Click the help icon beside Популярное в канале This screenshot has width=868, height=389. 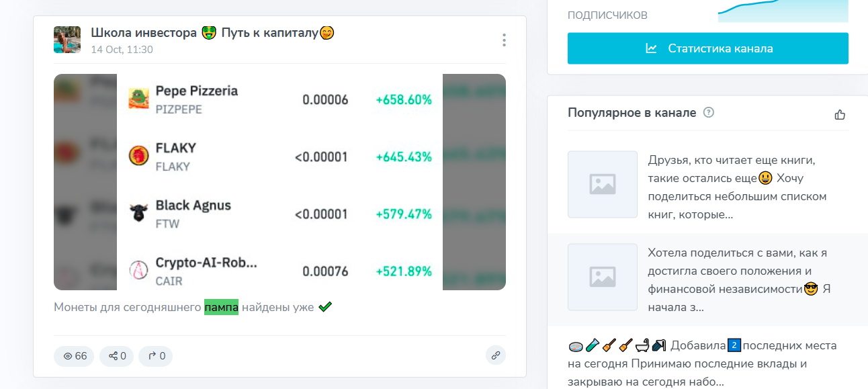708,113
